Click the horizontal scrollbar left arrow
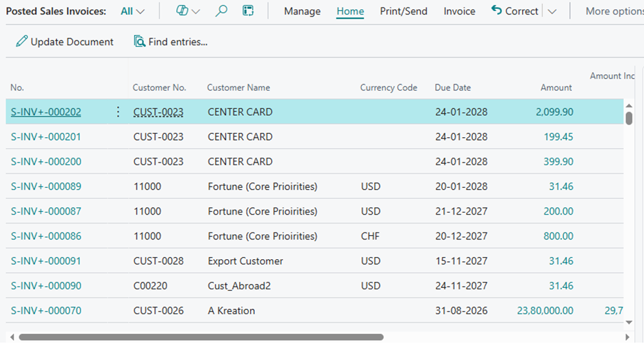The height and width of the screenshot is (347, 644). (12, 337)
